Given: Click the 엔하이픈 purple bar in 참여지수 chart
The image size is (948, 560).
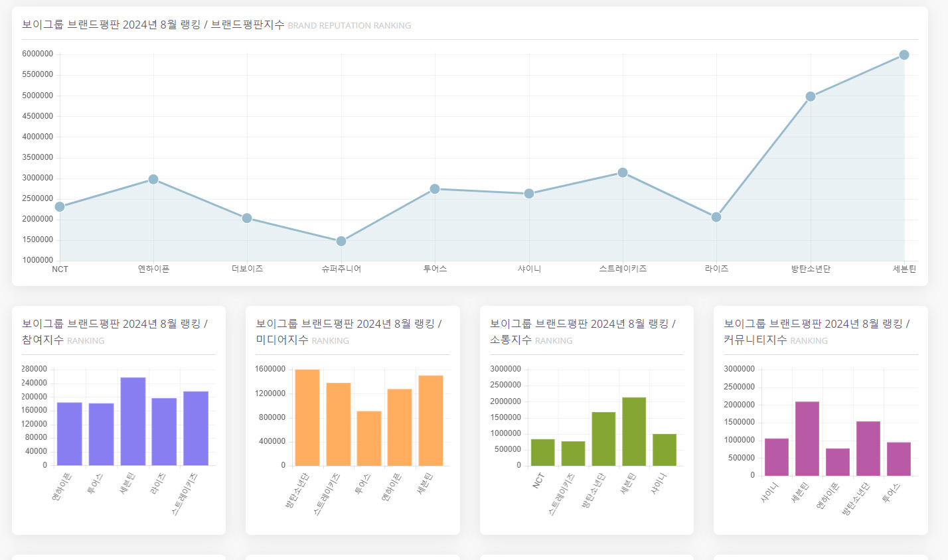Looking at the screenshot, I should pyautogui.click(x=70, y=434).
